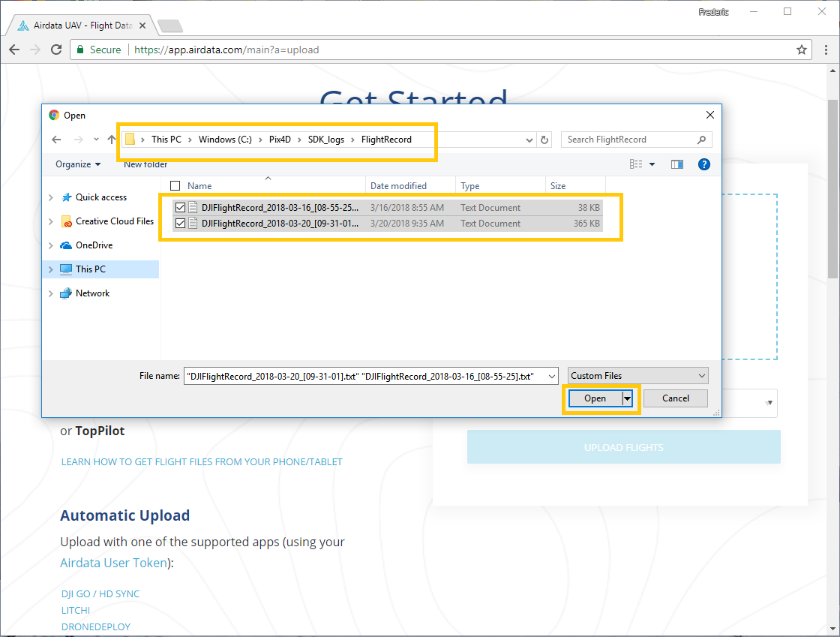Screen dimensions: 840x637
Task: Open the Custom Files type dropdown
Action: [x=638, y=376]
